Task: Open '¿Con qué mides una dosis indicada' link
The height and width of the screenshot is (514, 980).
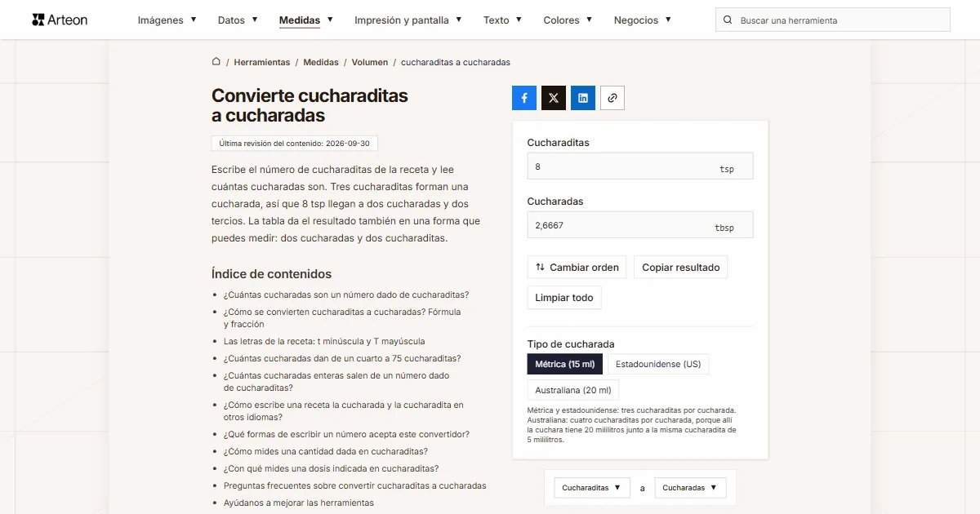Action: (332, 468)
